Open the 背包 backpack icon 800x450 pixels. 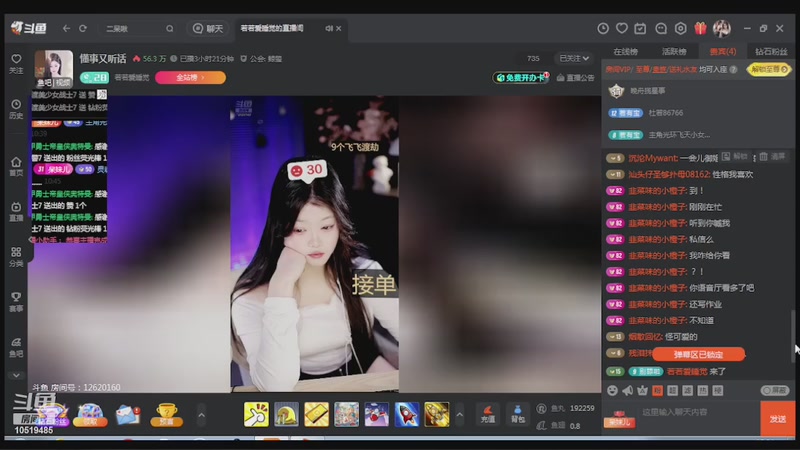tap(518, 414)
